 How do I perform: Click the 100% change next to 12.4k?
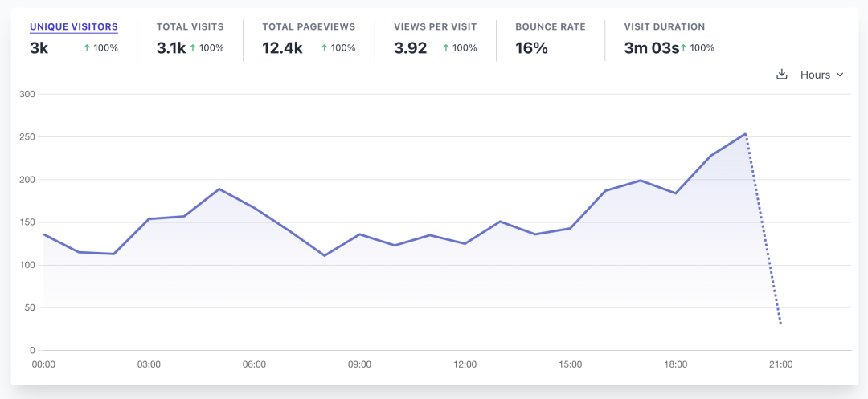[338, 48]
